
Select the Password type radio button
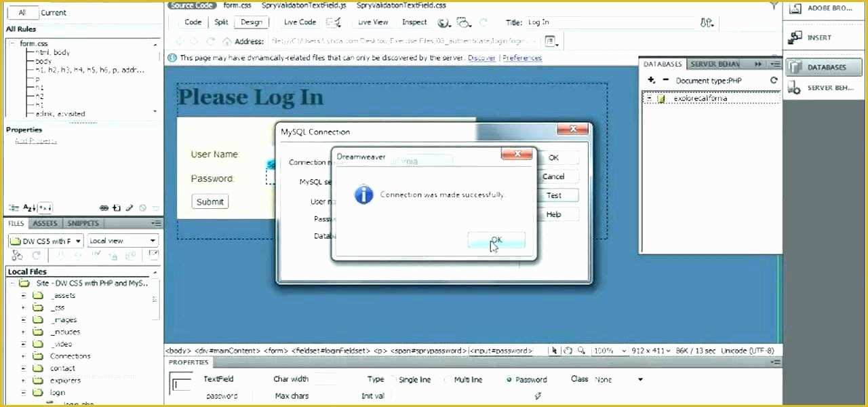click(x=509, y=380)
